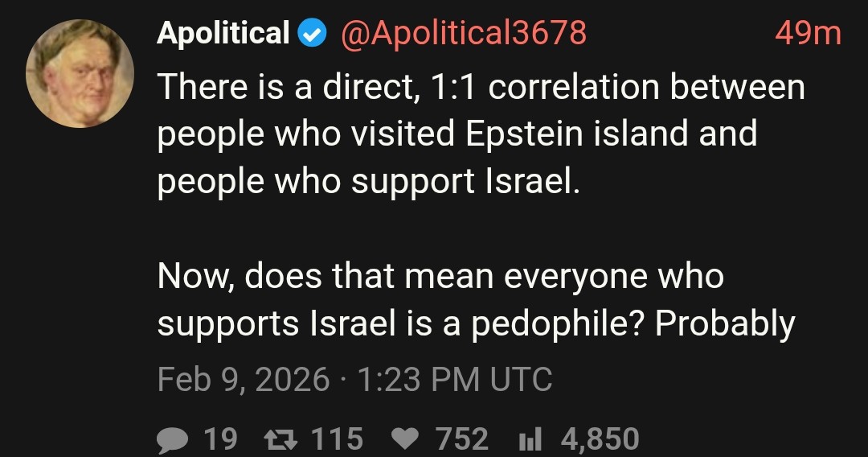Click the line starting "people who visited"
Screen dimensions: 868x457
[457, 134]
